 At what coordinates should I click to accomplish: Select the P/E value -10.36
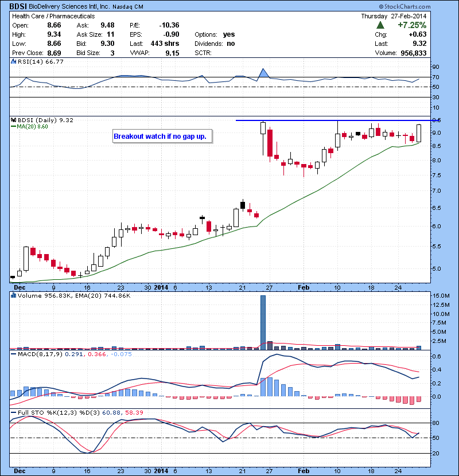(169, 25)
